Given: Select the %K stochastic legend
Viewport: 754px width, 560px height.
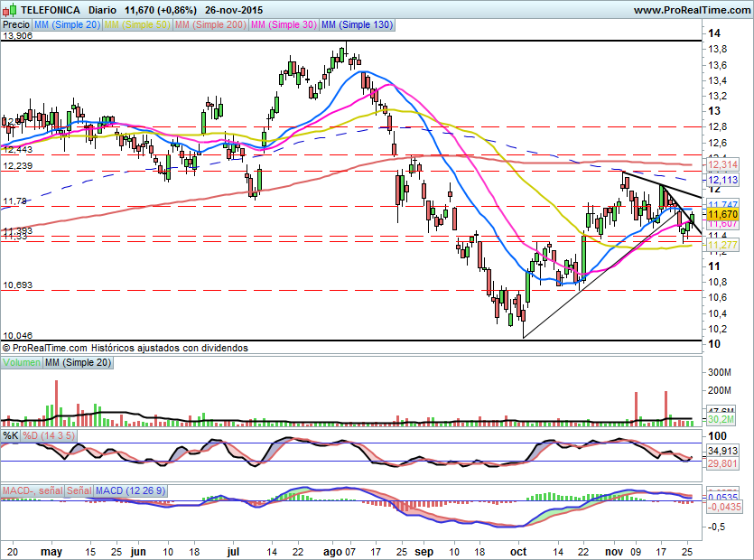Looking at the screenshot, I should click(x=11, y=436).
